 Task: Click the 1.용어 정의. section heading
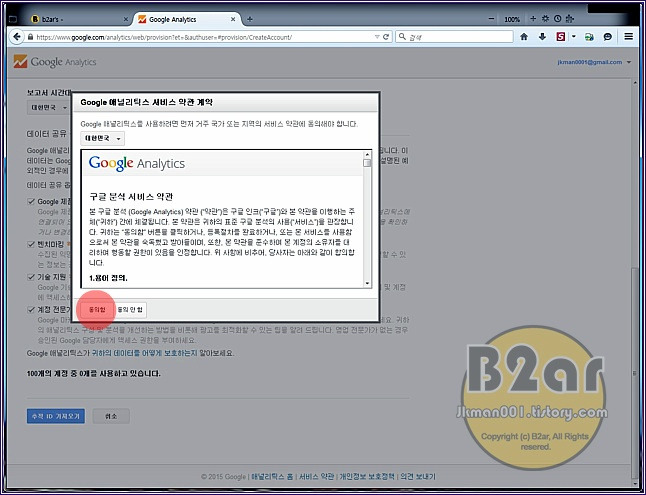tap(108, 278)
